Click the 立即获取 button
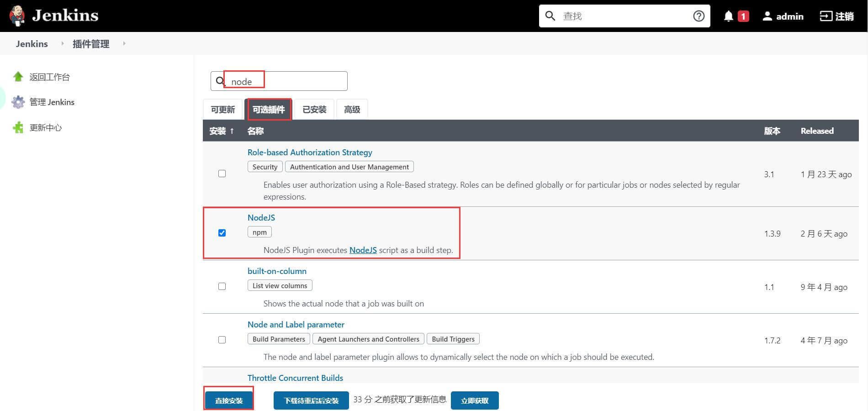The height and width of the screenshot is (411, 868). coord(475,400)
